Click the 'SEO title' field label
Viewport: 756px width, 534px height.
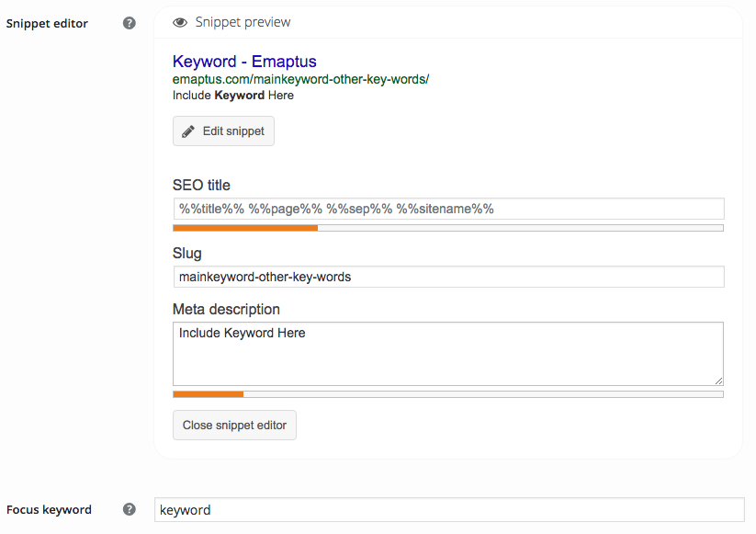(201, 186)
